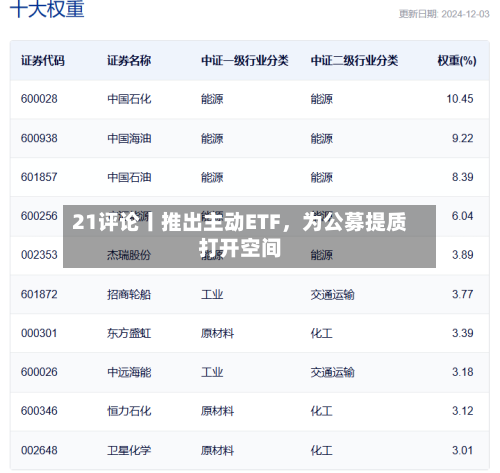
Task: Click second-level 能源 in the 中国石化 row
Action: coord(322,99)
